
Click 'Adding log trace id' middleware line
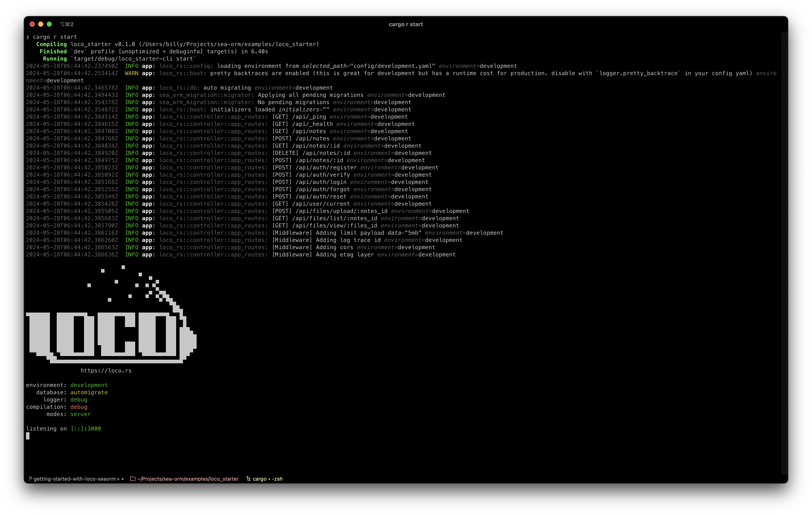point(326,240)
